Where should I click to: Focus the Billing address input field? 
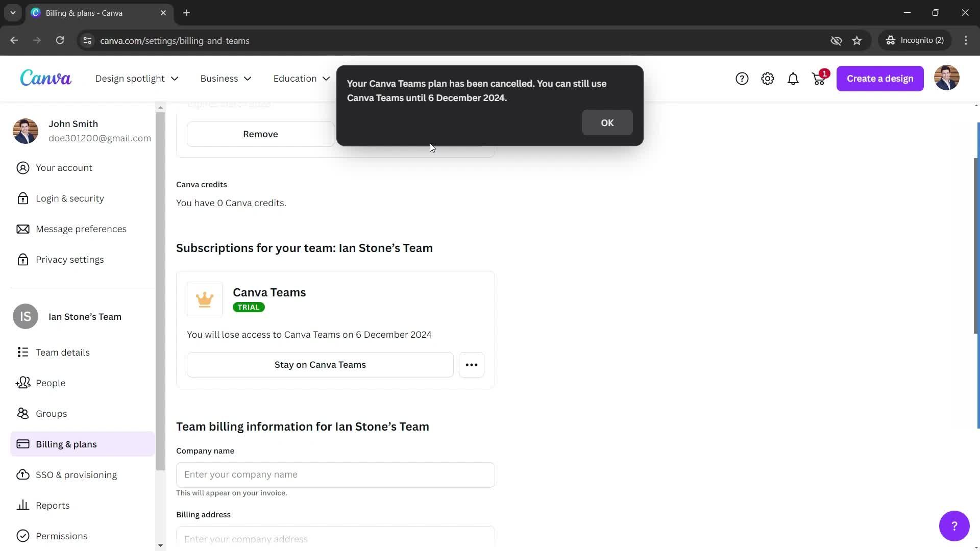(x=335, y=538)
